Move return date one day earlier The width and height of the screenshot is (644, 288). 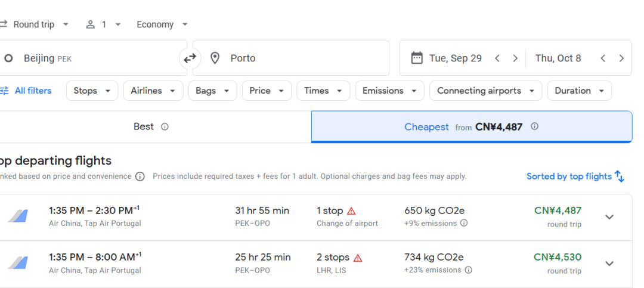point(603,58)
